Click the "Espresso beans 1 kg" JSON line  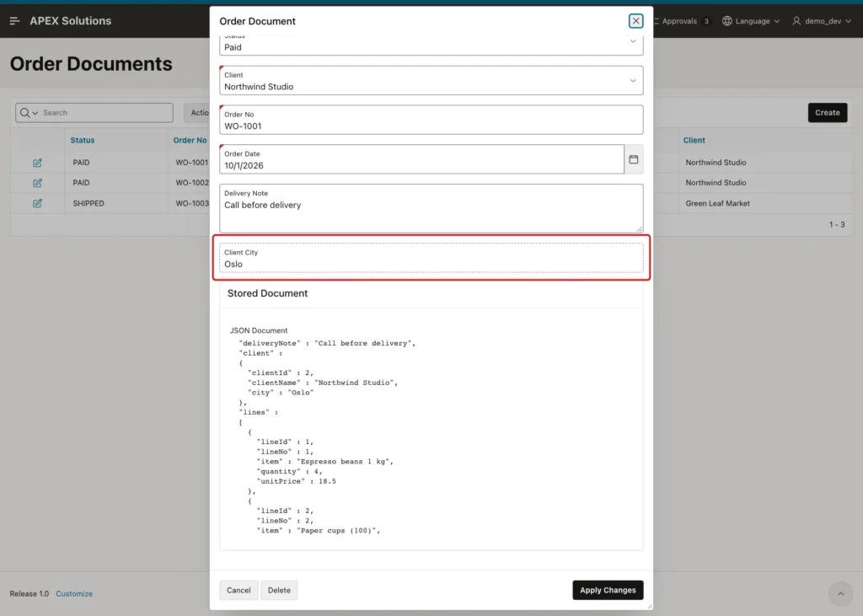(x=325, y=461)
